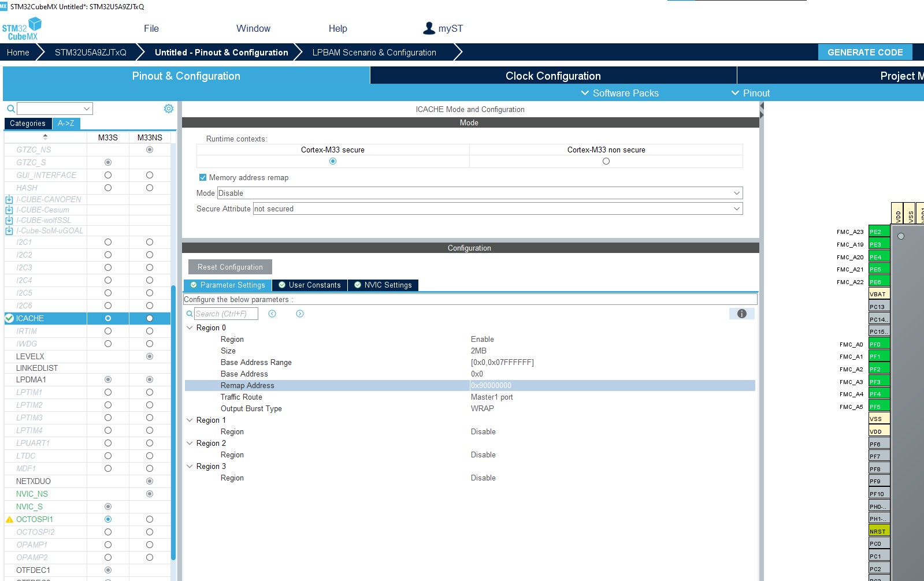
Task: Select the NRST pin on chip
Action: coord(879,531)
